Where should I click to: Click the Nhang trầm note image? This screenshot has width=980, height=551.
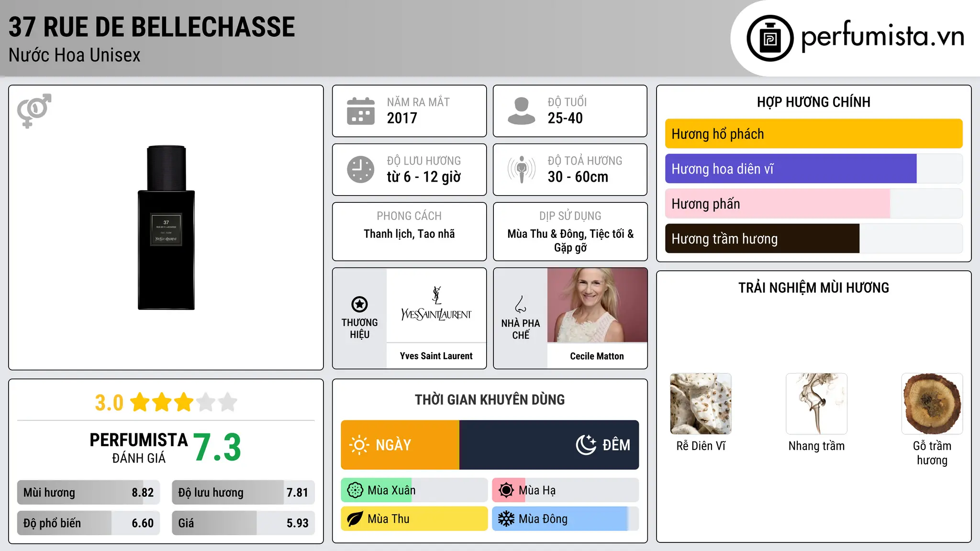click(816, 404)
